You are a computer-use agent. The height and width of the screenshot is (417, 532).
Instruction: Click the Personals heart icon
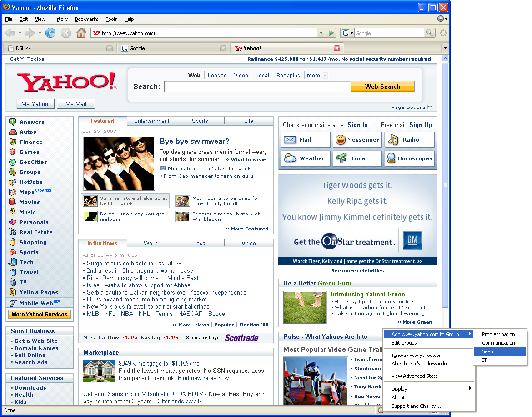click(13, 222)
